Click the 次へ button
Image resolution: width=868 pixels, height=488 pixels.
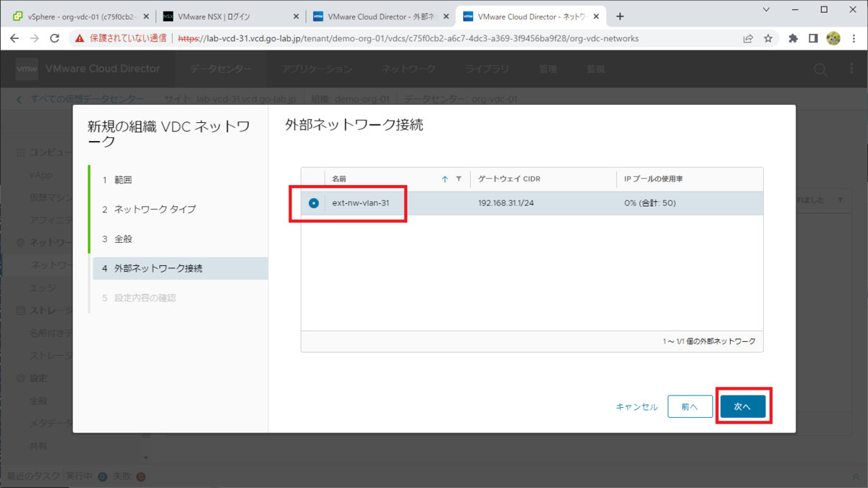[743, 407]
